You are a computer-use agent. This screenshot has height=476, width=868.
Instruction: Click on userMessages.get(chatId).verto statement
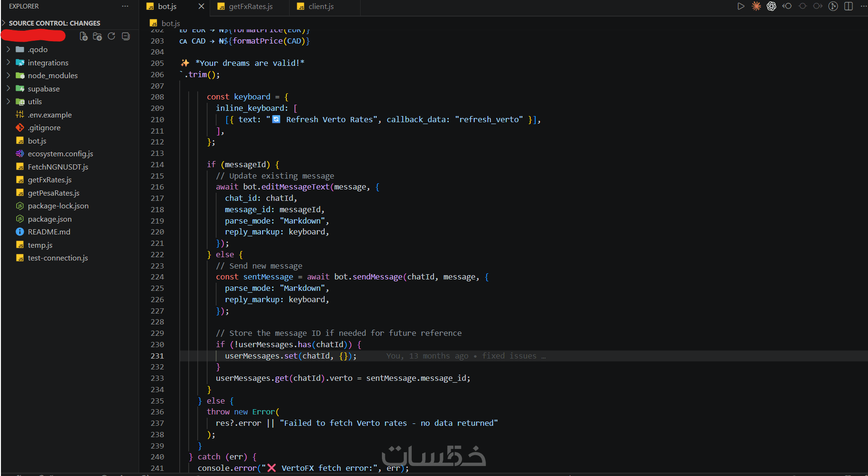point(343,378)
